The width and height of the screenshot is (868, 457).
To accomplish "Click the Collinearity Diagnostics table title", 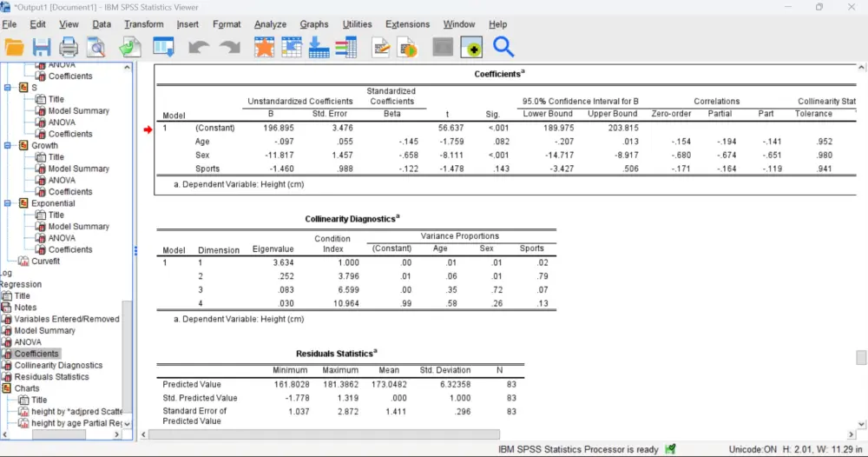I will pyautogui.click(x=352, y=219).
